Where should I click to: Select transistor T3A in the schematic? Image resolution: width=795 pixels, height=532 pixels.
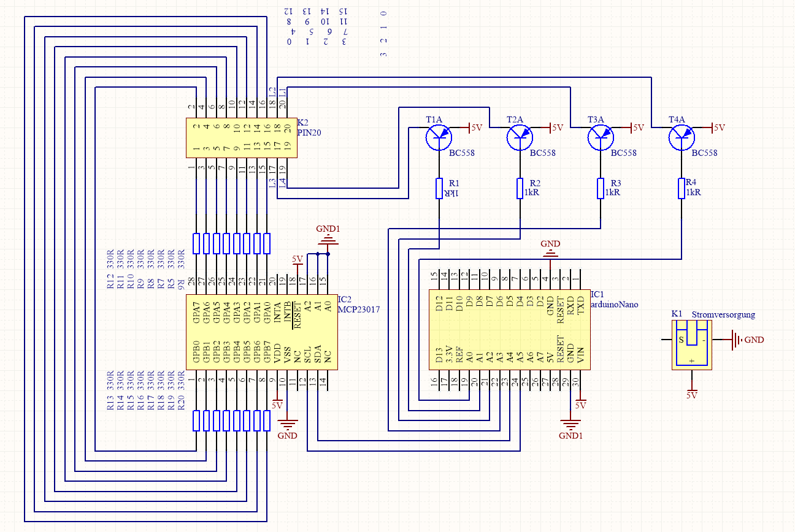601,137
